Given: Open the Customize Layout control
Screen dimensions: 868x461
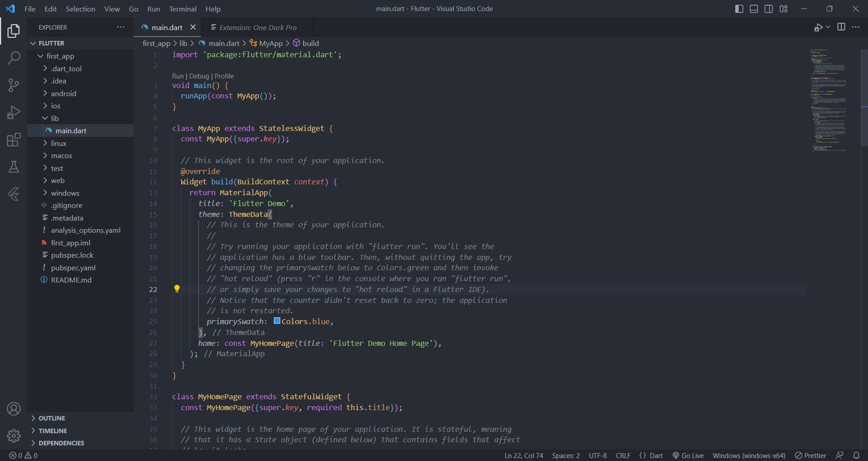Looking at the screenshot, I should 783,9.
